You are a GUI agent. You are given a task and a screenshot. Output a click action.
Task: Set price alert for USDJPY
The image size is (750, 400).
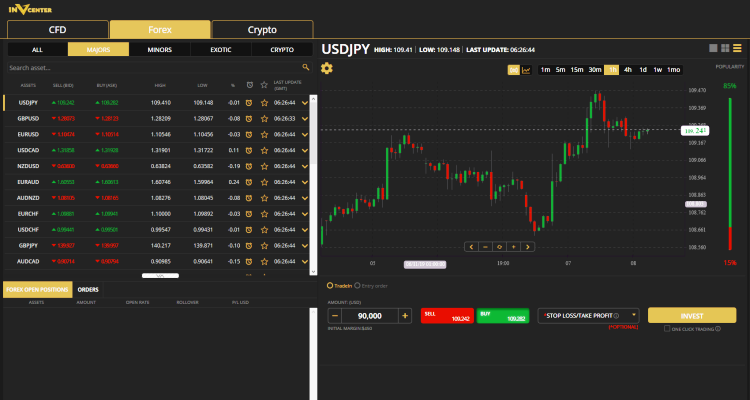click(x=249, y=102)
